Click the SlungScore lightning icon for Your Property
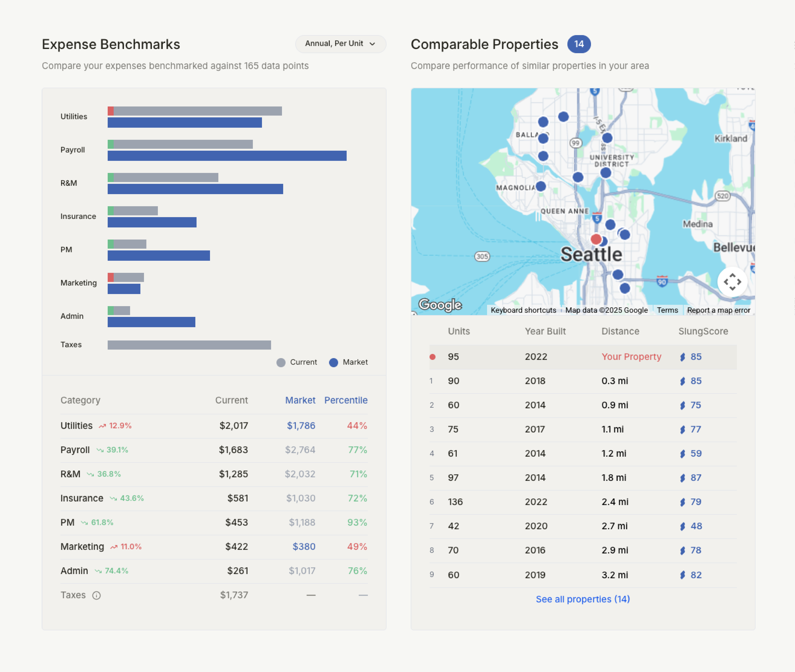Viewport: 795px width, 672px height. [x=683, y=357]
